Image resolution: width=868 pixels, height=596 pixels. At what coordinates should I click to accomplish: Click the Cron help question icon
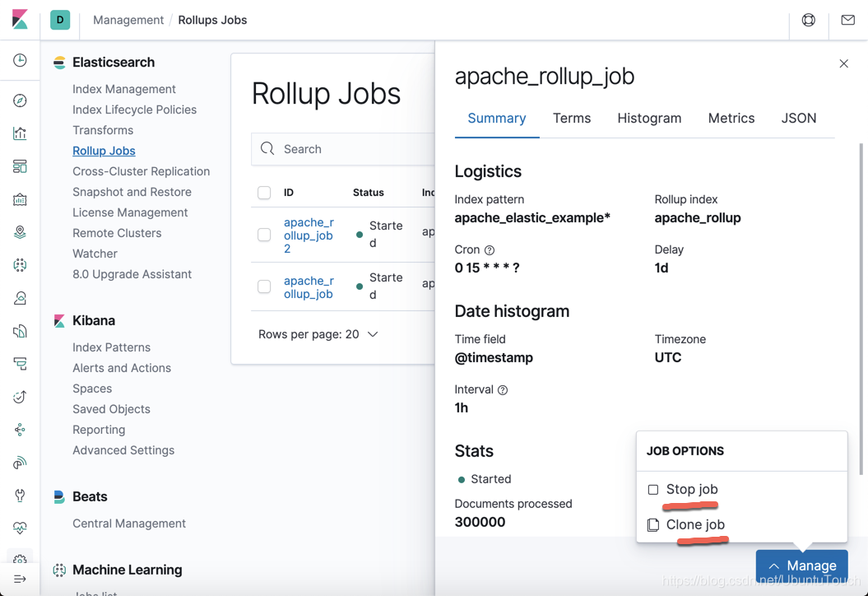[490, 249]
